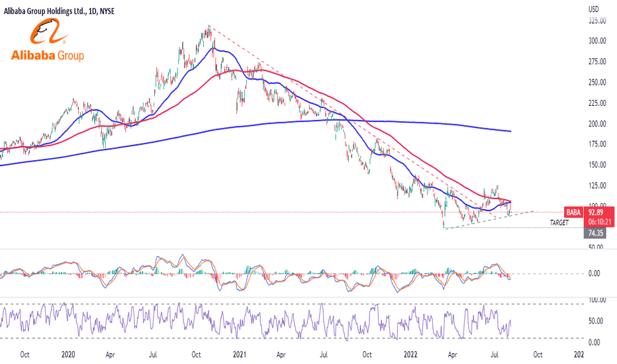Screen dimensions: 617x364
Task: Click the Apr label after 2022
Action: point(453,355)
